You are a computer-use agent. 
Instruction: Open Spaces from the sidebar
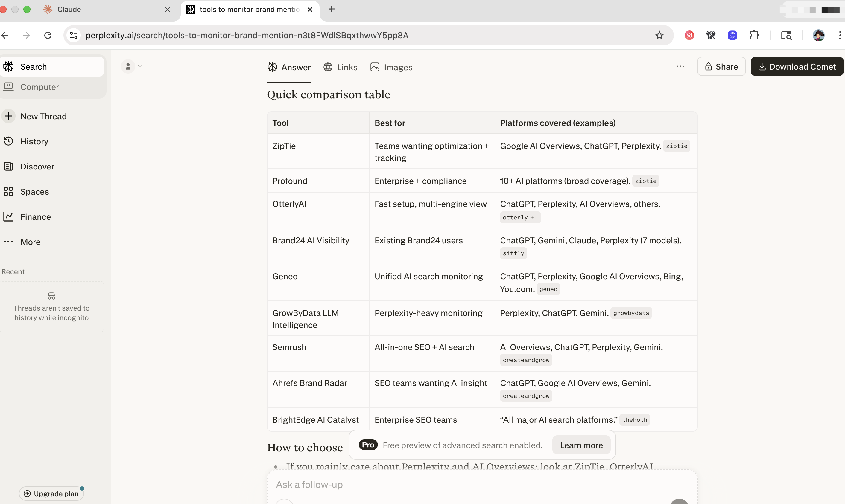point(34,192)
